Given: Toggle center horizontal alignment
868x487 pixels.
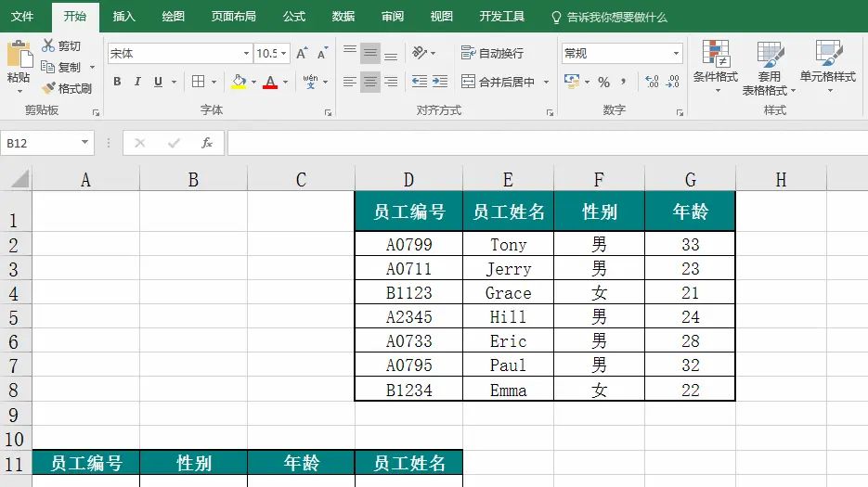Looking at the screenshot, I should (x=370, y=82).
